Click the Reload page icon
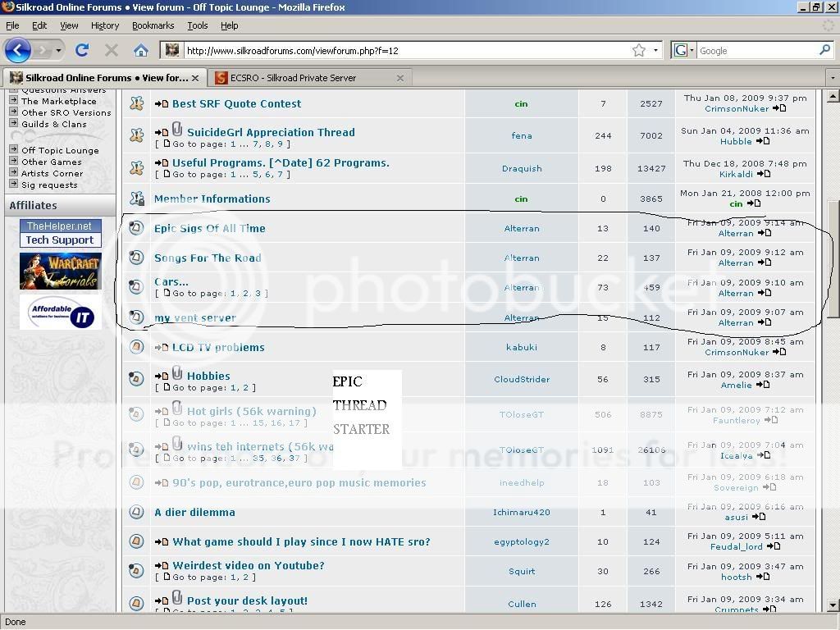This screenshot has height=630, width=840. (x=82, y=50)
